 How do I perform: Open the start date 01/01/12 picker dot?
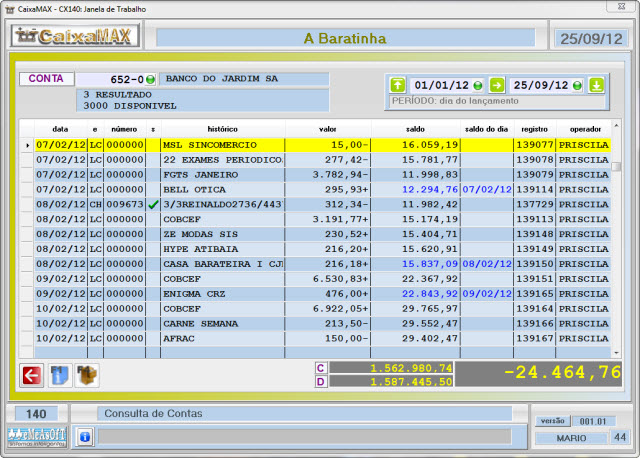(478, 85)
